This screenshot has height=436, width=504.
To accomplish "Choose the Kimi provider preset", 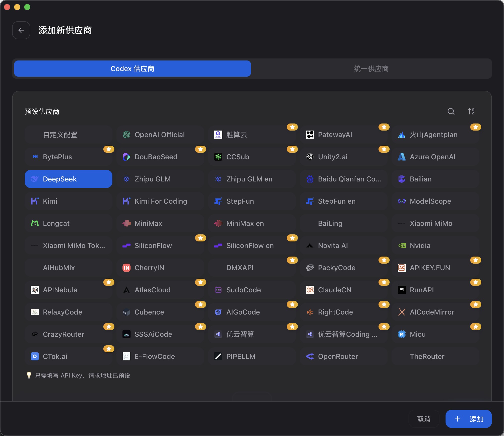I will 69,201.
